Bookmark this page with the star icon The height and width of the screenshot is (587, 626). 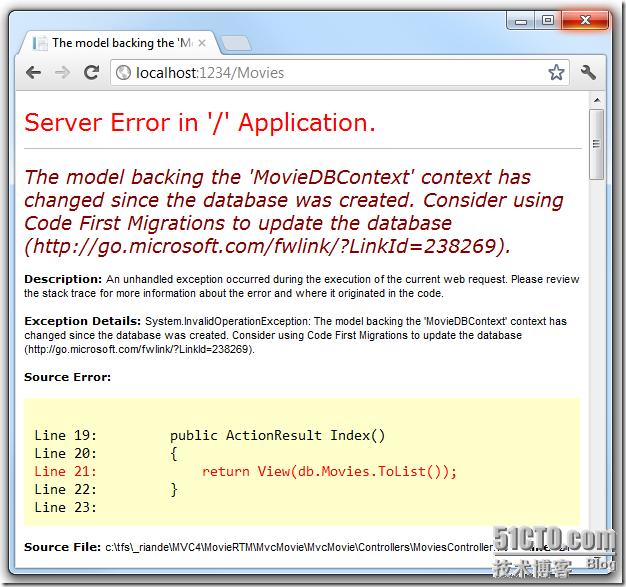556,73
